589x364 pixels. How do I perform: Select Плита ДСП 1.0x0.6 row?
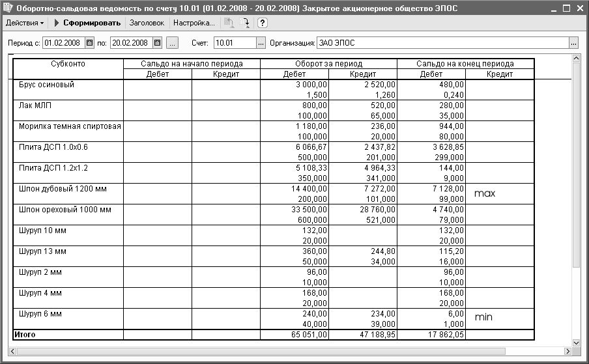pos(53,147)
